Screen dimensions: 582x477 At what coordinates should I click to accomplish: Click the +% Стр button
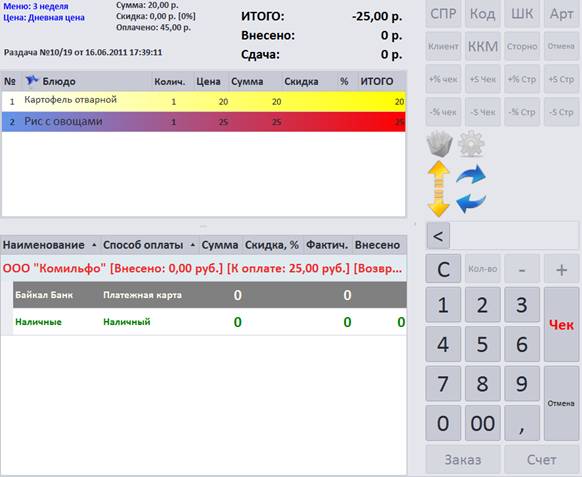coord(522,79)
